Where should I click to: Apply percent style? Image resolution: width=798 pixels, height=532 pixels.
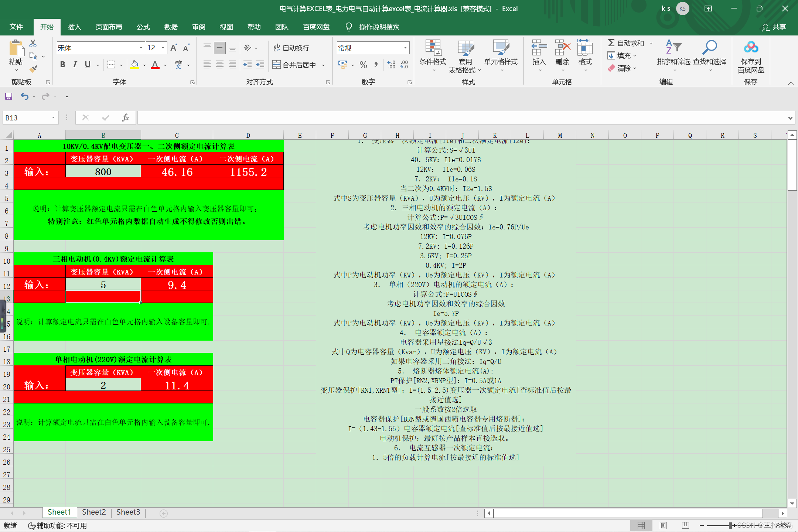tap(364, 65)
